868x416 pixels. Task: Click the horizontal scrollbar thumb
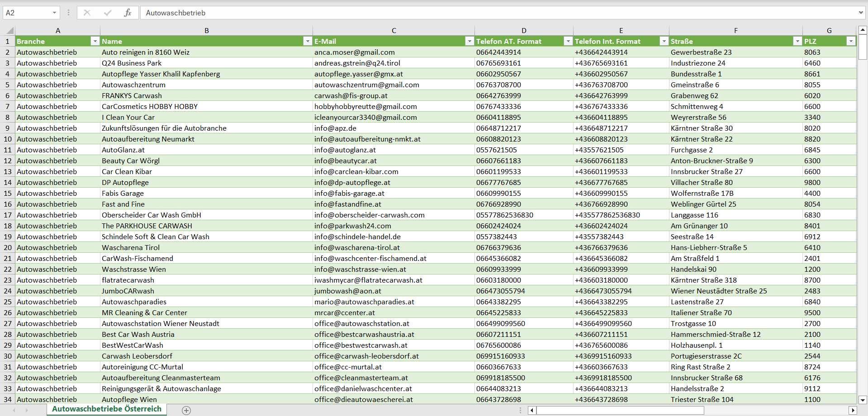pyautogui.click(x=620, y=410)
